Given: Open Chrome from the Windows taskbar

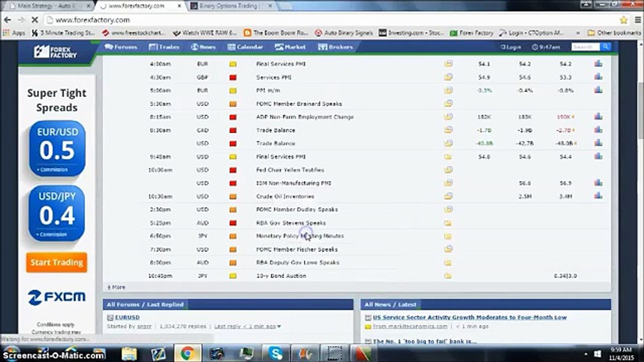Looking at the screenshot, I should click(187, 353).
